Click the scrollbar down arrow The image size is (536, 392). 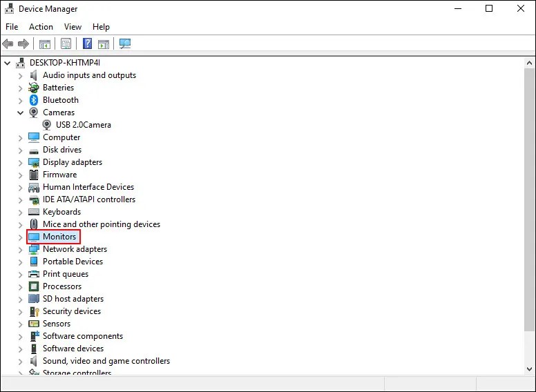pyautogui.click(x=529, y=369)
